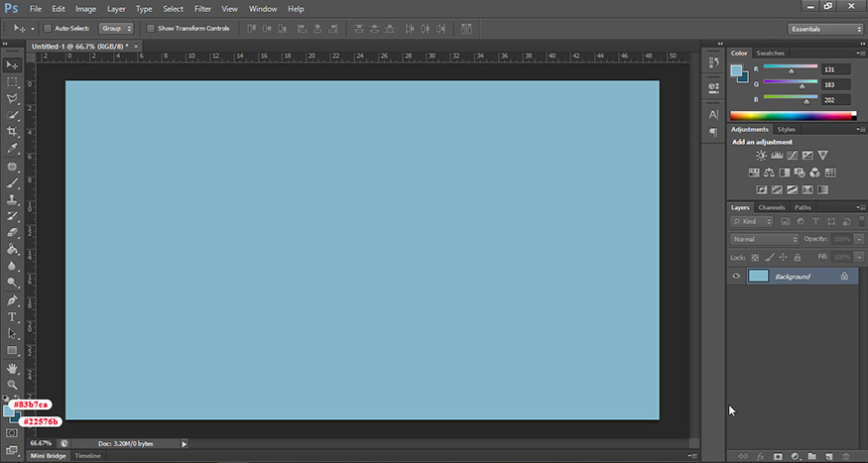The height and width of the screenshot is (463, 868).
Task: Expand toolbox double-arrow
Action: (x=5, y=44)
